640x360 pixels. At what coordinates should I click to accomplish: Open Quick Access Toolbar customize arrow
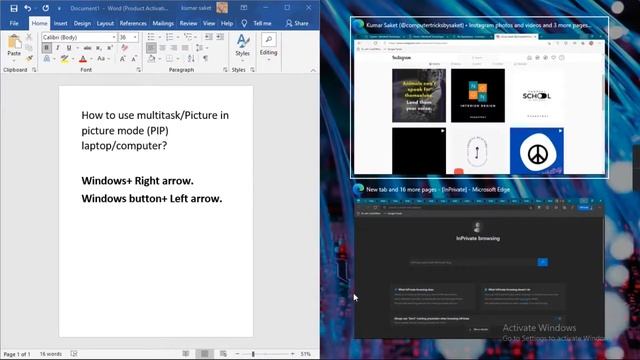(x=59, y=9)
